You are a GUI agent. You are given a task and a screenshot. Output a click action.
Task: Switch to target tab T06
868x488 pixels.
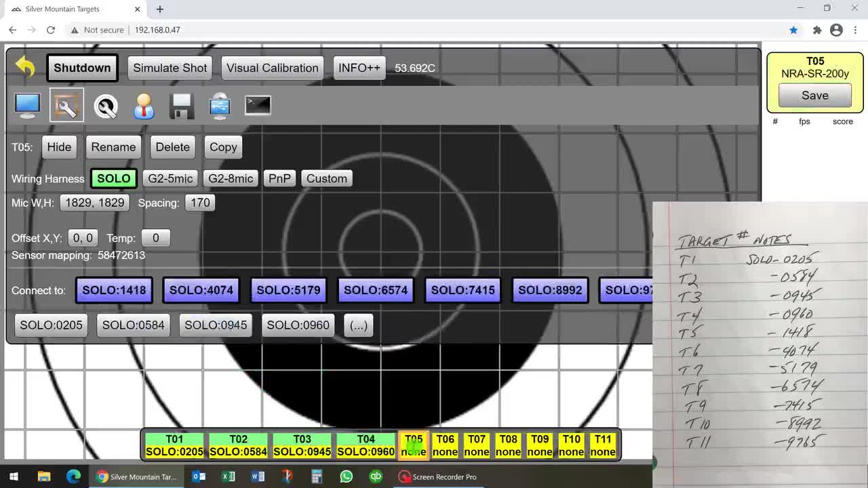[445, 445]
